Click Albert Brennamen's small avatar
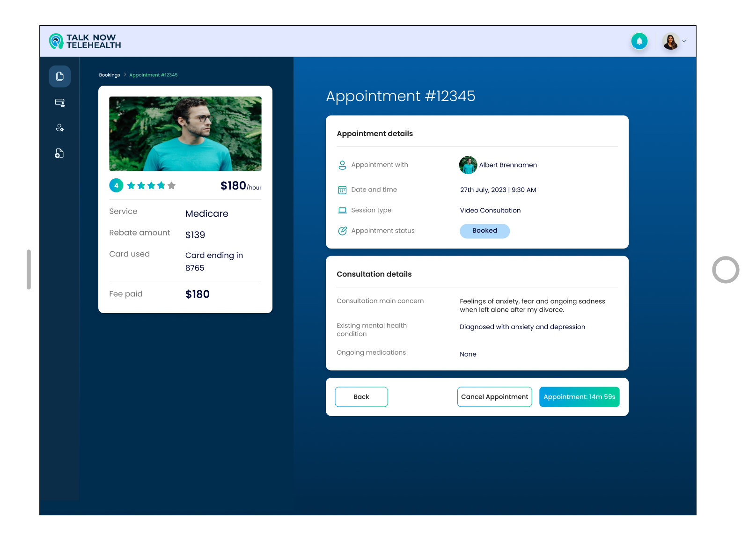This screenshot has height=542, width=756. coord(468,165)
